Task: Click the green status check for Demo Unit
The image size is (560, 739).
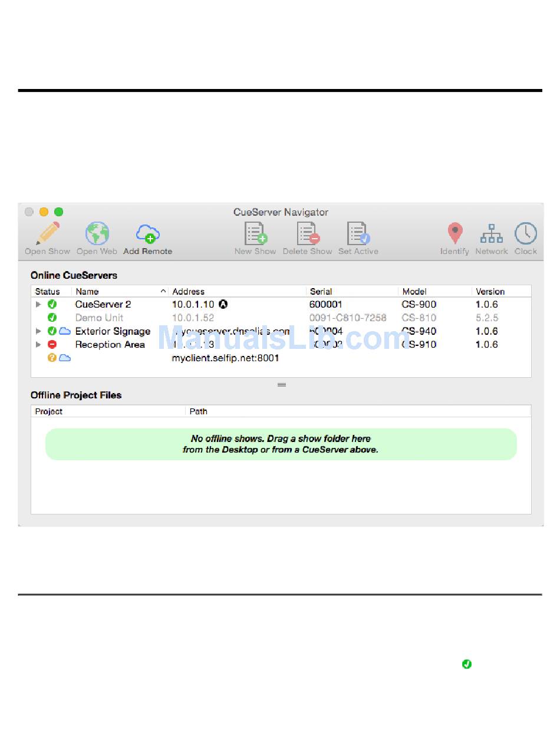Action: [52, 318]
